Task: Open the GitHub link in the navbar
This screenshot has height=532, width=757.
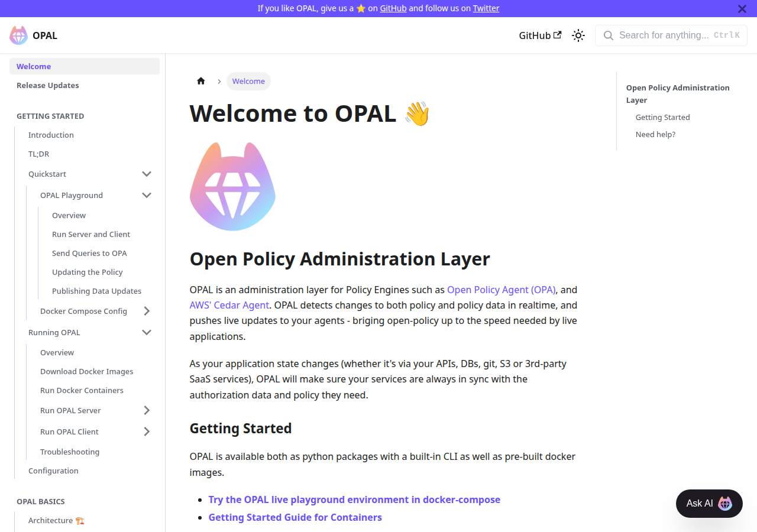Action: pos(540,35)
